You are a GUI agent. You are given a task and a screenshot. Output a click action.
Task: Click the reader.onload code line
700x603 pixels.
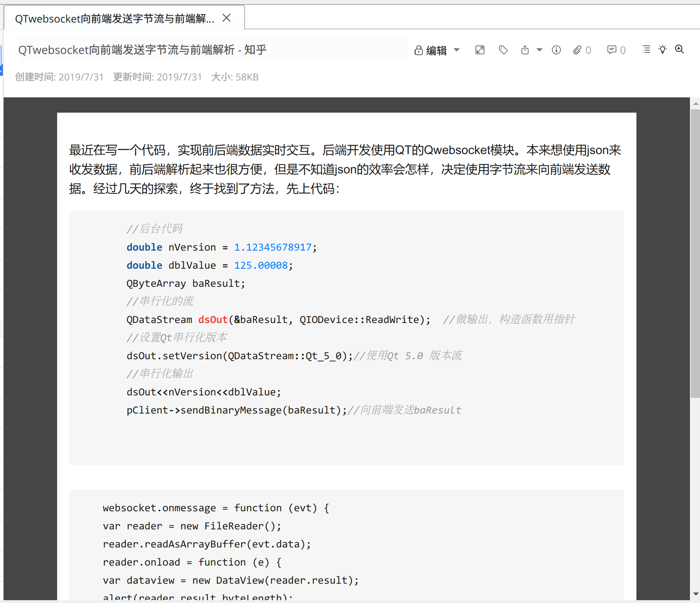(192, 562)
